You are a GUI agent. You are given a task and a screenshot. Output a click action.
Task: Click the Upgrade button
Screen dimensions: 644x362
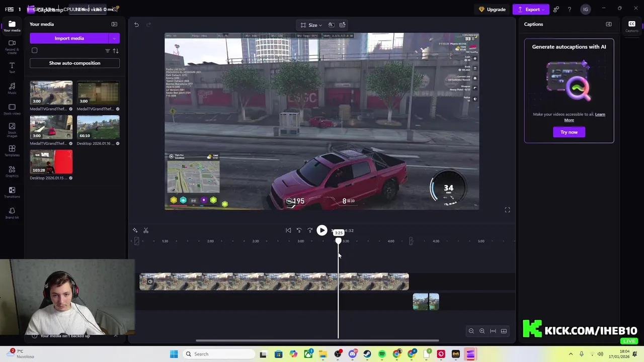[492, 9]
